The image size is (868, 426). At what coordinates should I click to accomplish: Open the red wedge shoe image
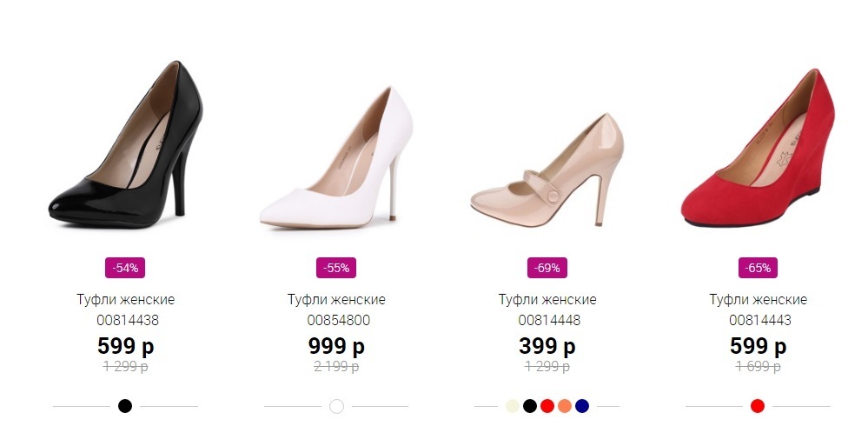coord(758,152)
